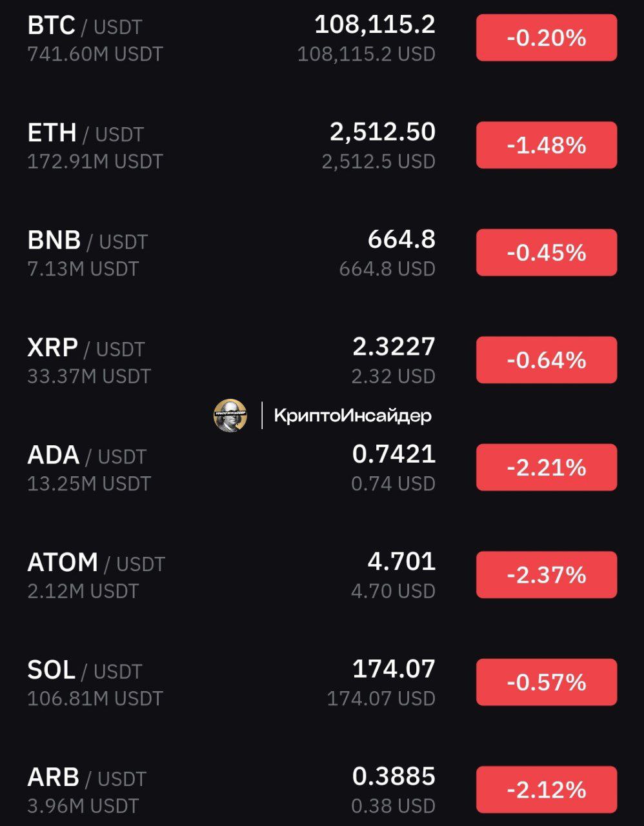Click the КриптоИнсайдер avatar icon
This screenshot has width=644, height=826.
(230, 415)
